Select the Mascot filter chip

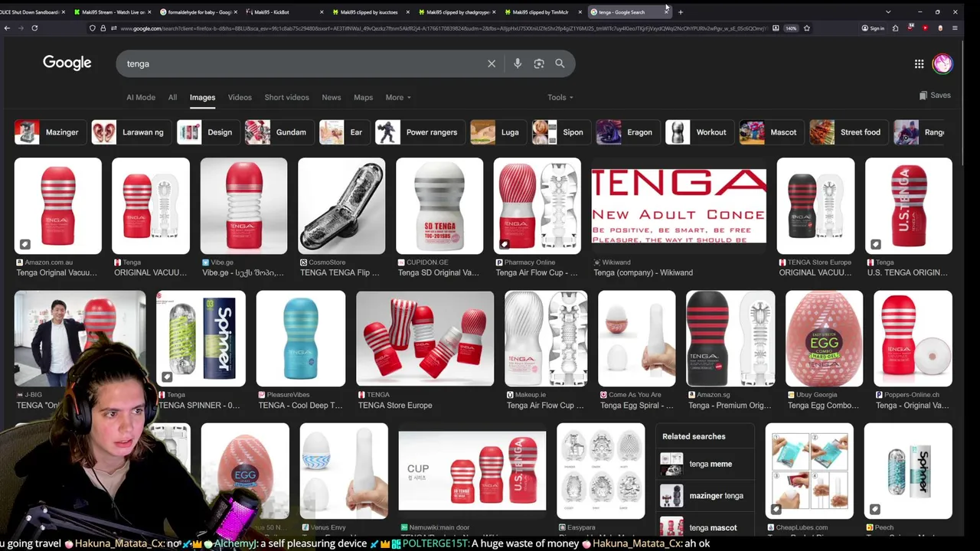point(770,132)
